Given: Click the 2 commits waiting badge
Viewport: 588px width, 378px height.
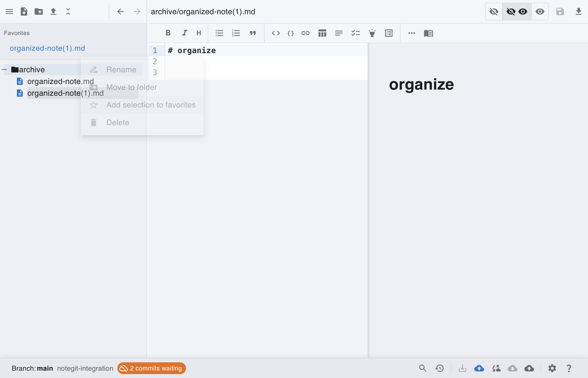Looking at the screenshot, I should tap(152, 368).
